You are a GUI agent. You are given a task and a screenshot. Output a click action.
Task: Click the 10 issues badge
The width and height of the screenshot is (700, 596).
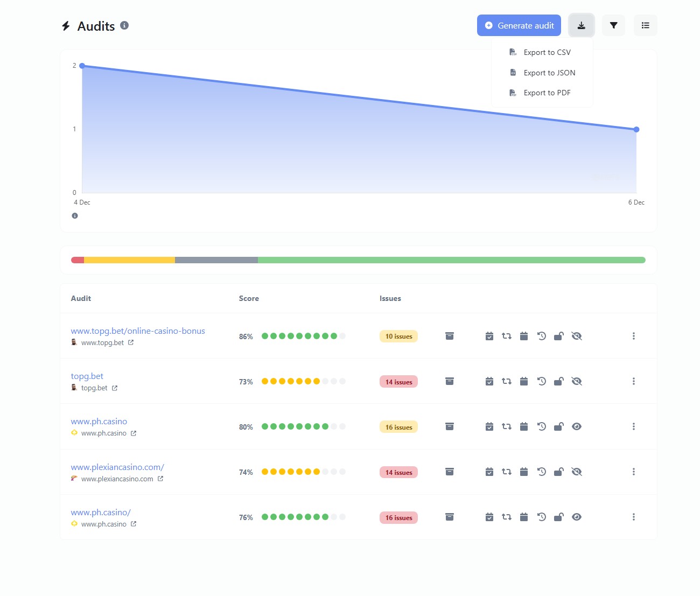pos(398,335)
